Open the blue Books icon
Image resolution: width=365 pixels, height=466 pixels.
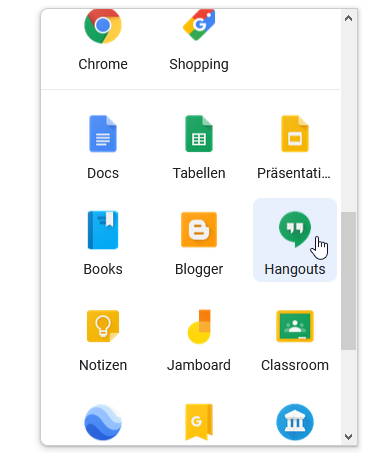tap(103, 230)
